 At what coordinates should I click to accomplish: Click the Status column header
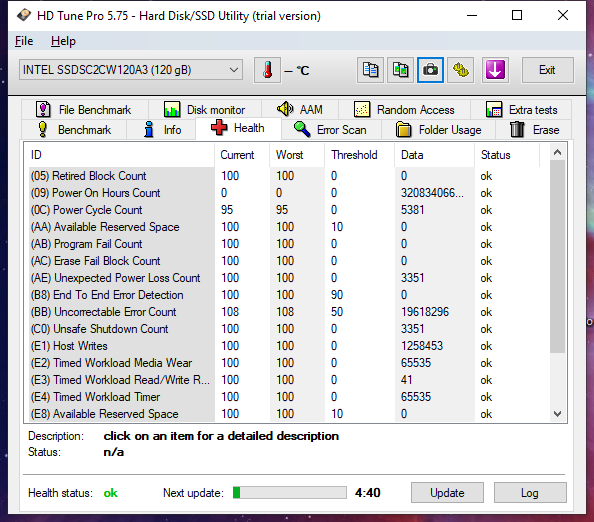click(507, 155)
